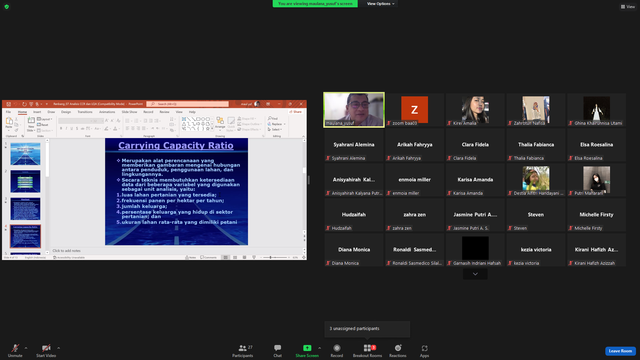Screen dimensions: 640x360
Task: Open the Slide Show ribbon tab
Action: click(129, 112)
